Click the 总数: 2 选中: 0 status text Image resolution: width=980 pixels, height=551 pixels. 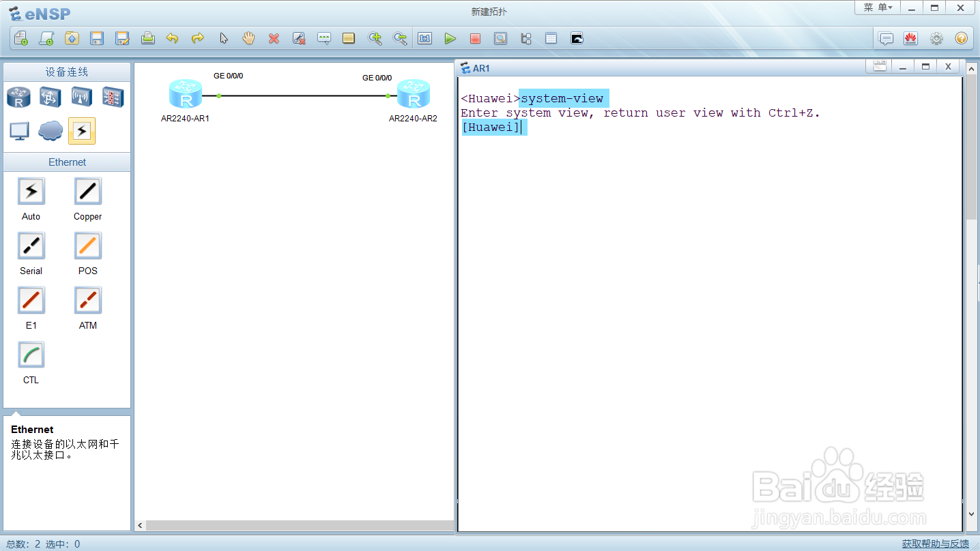43,544
